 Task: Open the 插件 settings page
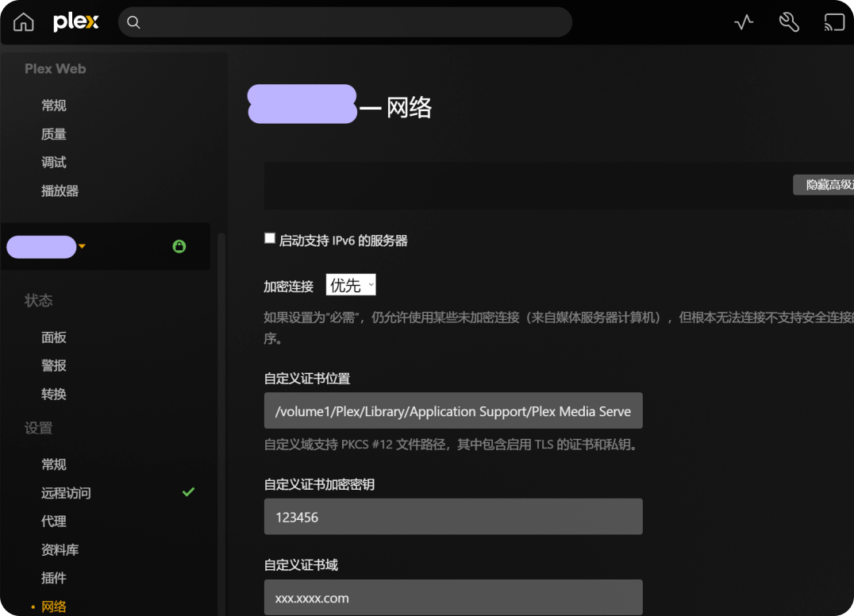[53, 578]
